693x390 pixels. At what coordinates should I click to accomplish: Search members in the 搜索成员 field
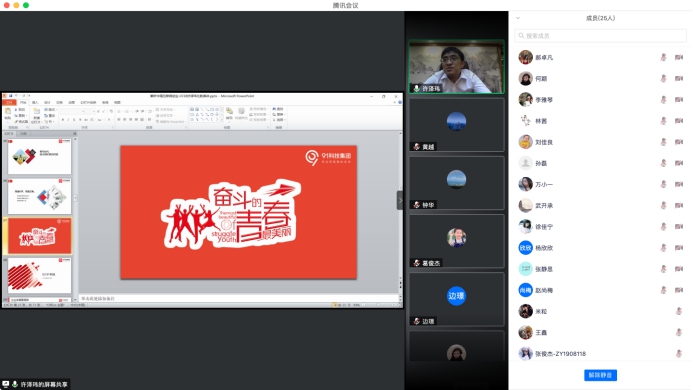pyautogui.click(x=600, y=36)
